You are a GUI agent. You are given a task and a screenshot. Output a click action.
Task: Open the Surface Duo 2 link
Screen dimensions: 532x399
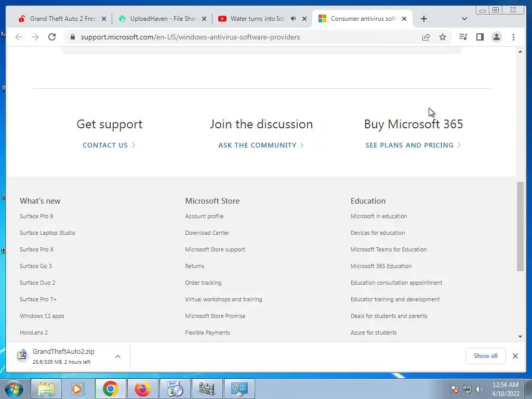pyautogui.click(x=37, y=283)
